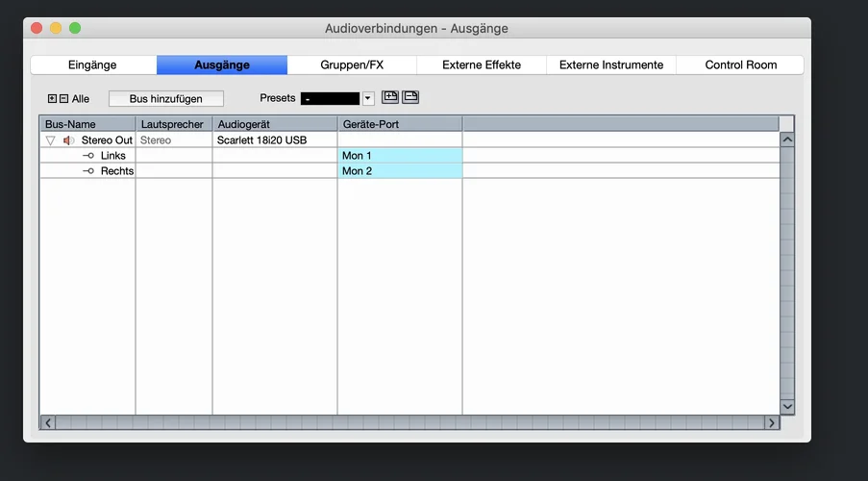The width and height of the screenshot is (868, 481).
Task: Click the Stereo speaker configuration cell
Action: 174,140
